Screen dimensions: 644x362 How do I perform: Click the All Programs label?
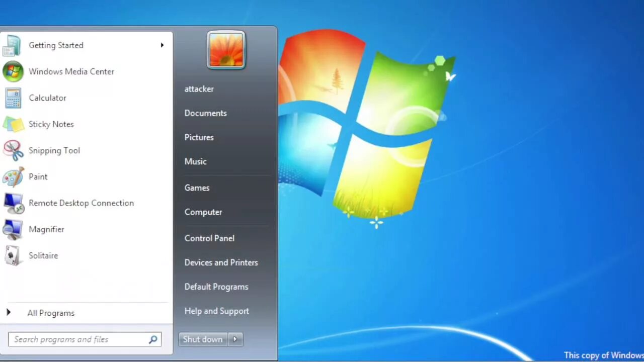51,313
